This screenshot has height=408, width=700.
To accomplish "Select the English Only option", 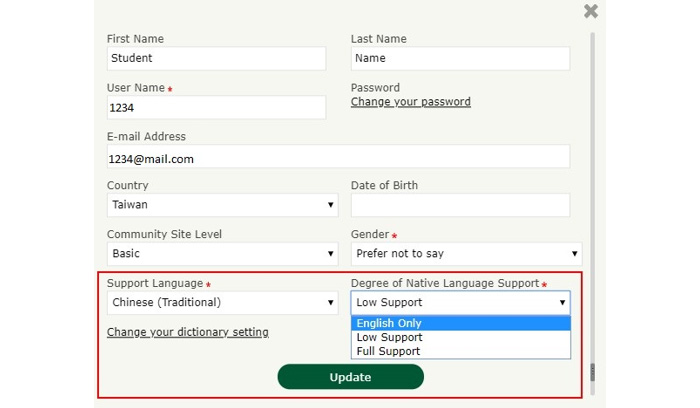I will pyautogui.click(x=460, y=323).
